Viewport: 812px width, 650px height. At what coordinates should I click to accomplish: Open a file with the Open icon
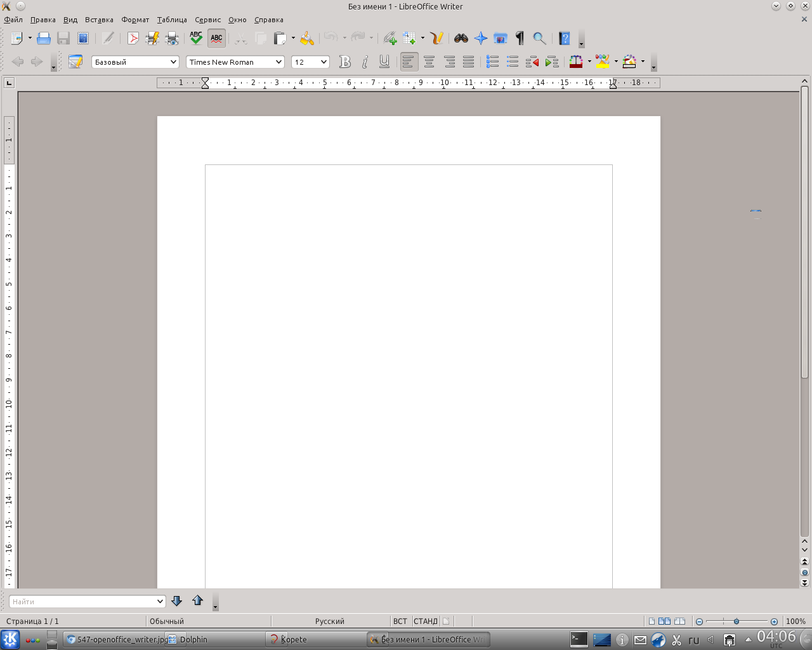click(x=43, y=38)
